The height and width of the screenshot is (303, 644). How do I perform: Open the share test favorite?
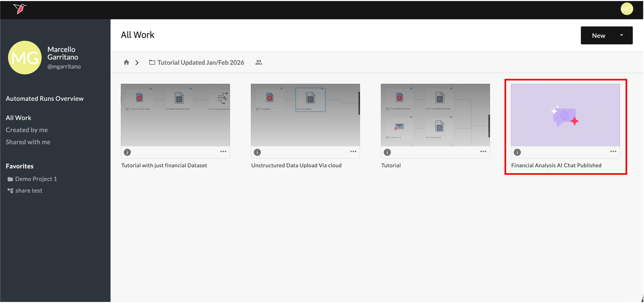tap(29, 191)
